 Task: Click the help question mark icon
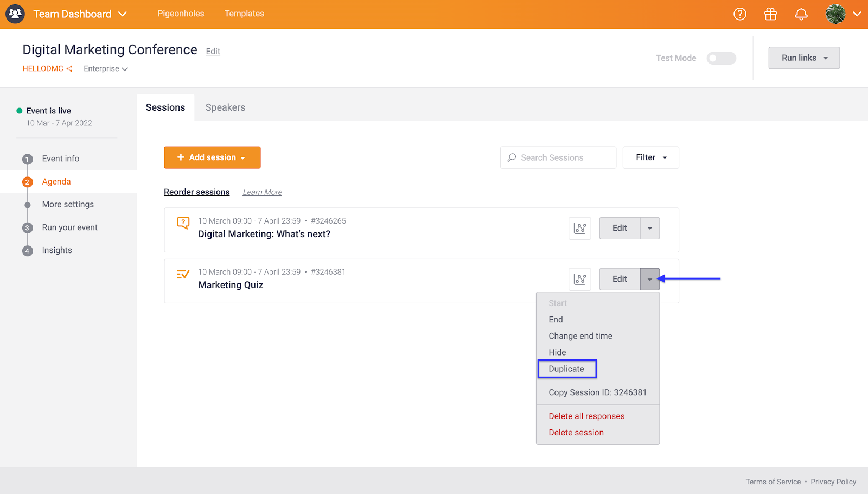pos(740,14)
